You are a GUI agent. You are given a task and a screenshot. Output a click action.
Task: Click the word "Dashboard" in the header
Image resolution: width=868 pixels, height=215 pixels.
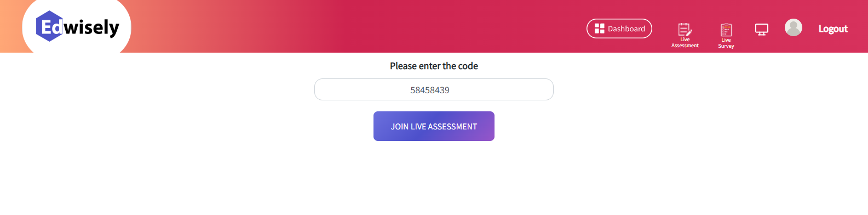click(626, 29)
